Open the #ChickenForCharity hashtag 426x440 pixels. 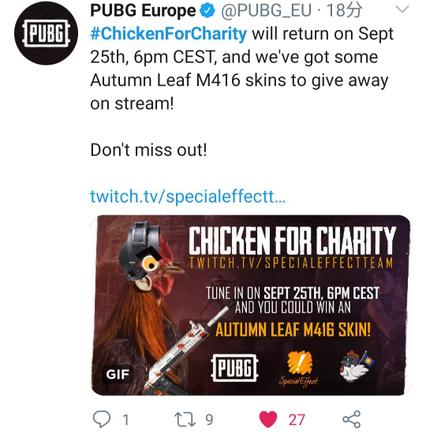tap(169, 34)
